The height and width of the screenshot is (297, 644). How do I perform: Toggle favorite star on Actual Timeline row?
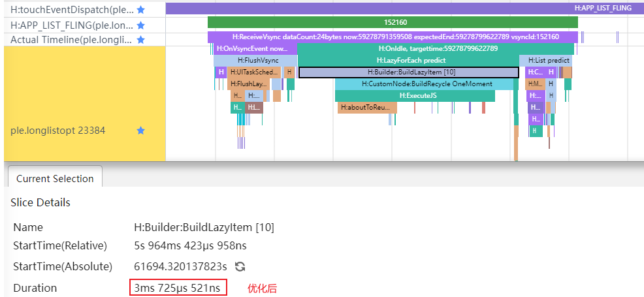coord(140,40)
